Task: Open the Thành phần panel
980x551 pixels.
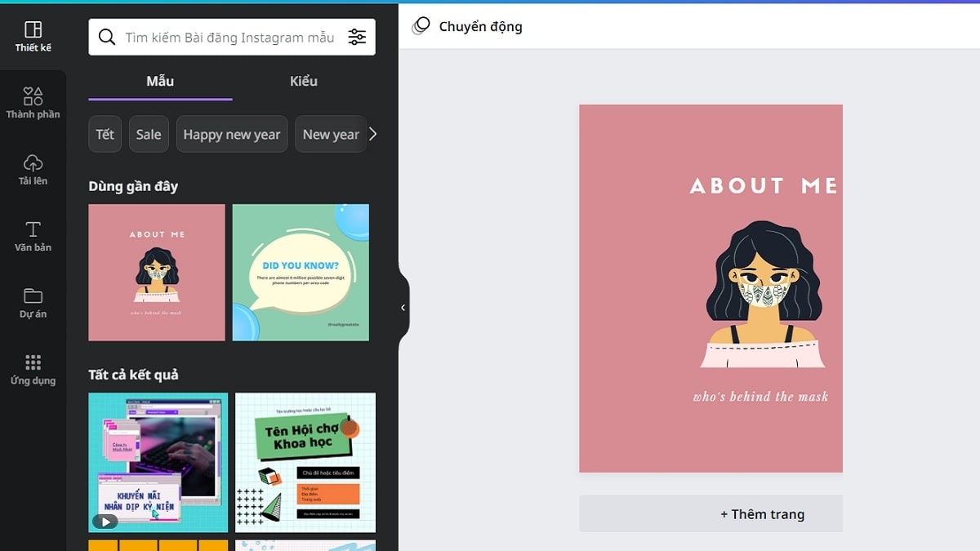Action: pos(33,102)
